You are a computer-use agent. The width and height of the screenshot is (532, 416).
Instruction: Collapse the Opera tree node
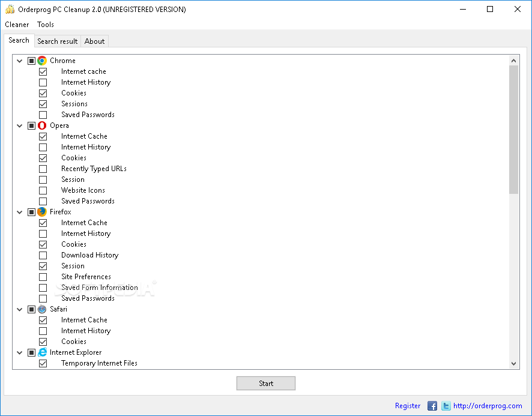pyautogui.click(x=20, y=126)
